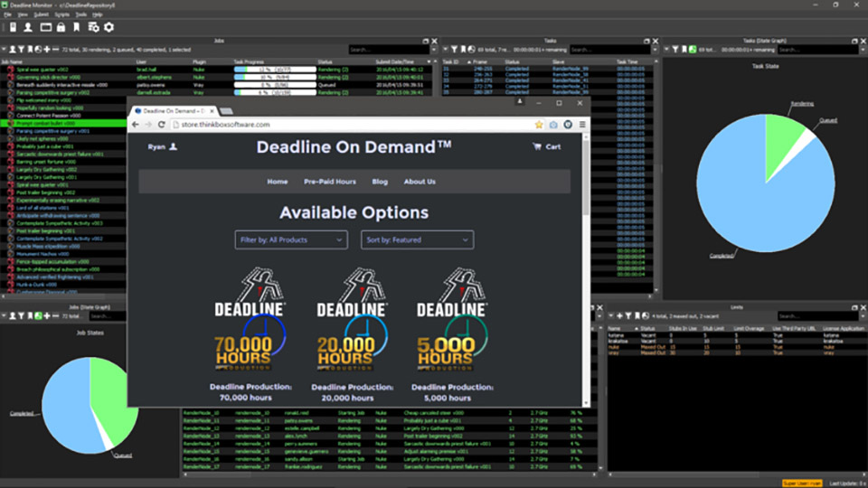Select Deadline 20,000 hours product image

point(352,320)
